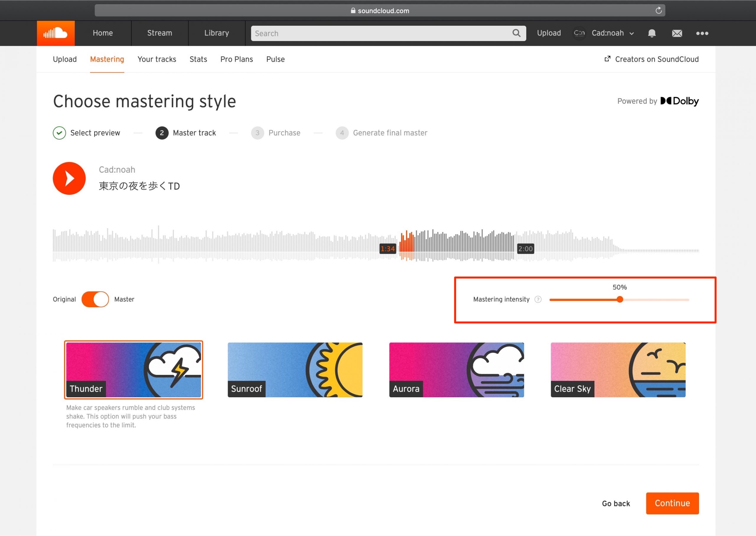This screenshot has width=756, height=536.
Task: Select the Aurora mastering style
Action: 457,370
